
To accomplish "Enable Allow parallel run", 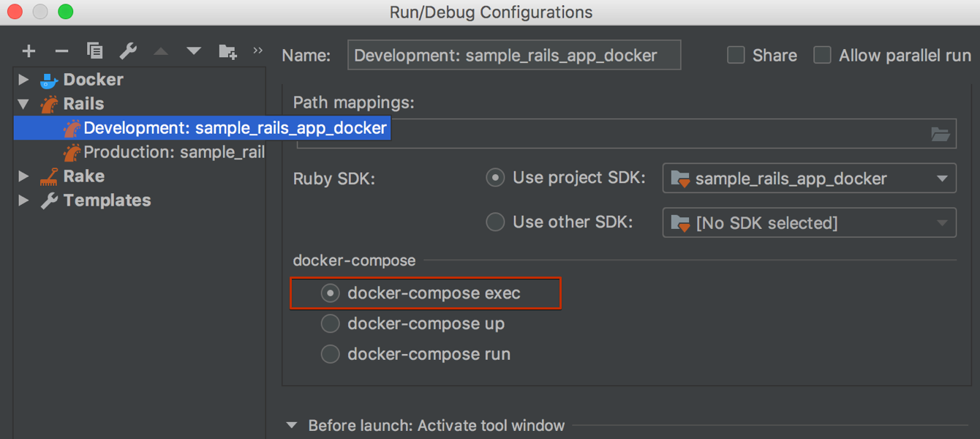I will [822, 55].
